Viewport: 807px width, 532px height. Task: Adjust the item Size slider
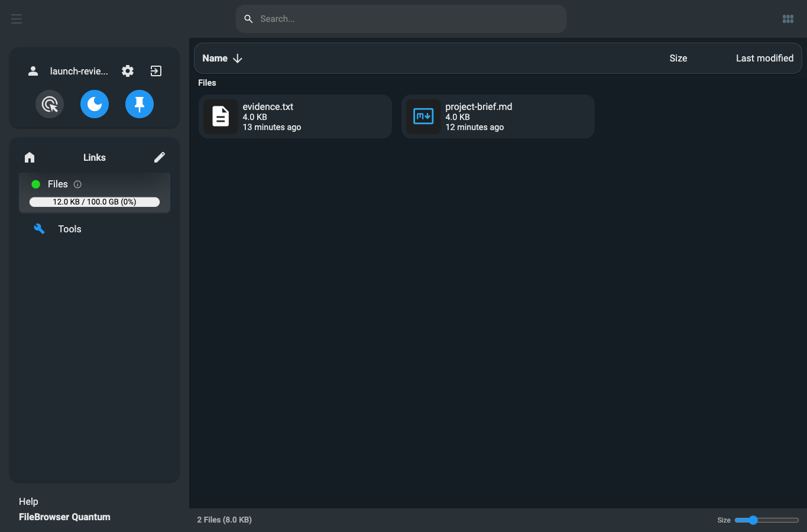point(767,520)
